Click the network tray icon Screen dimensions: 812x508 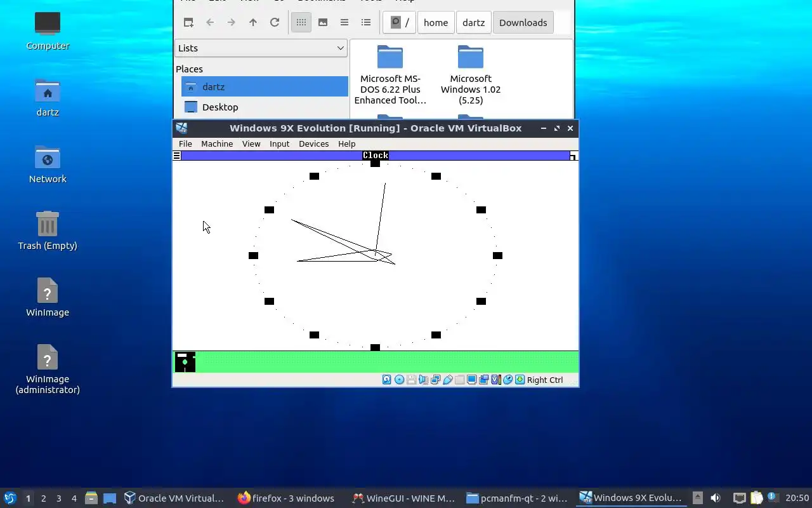coord(739,498)
